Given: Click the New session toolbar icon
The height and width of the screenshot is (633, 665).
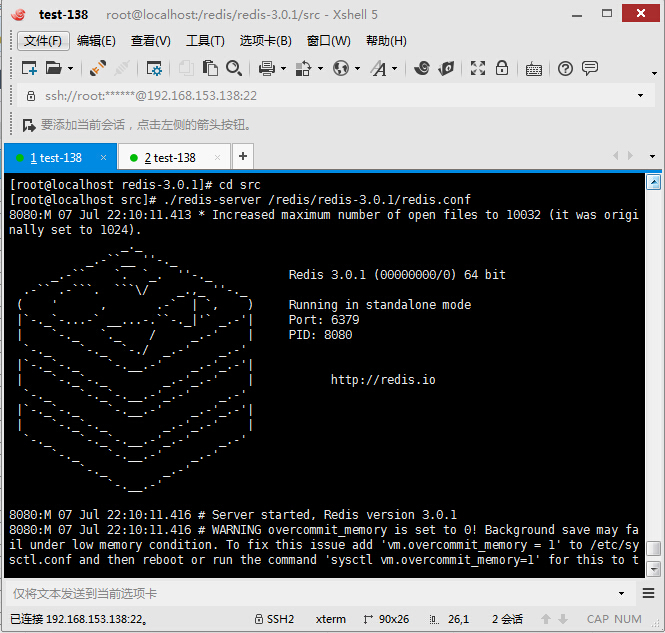Looking at the screenshot, I should click(x=29, y=68).
